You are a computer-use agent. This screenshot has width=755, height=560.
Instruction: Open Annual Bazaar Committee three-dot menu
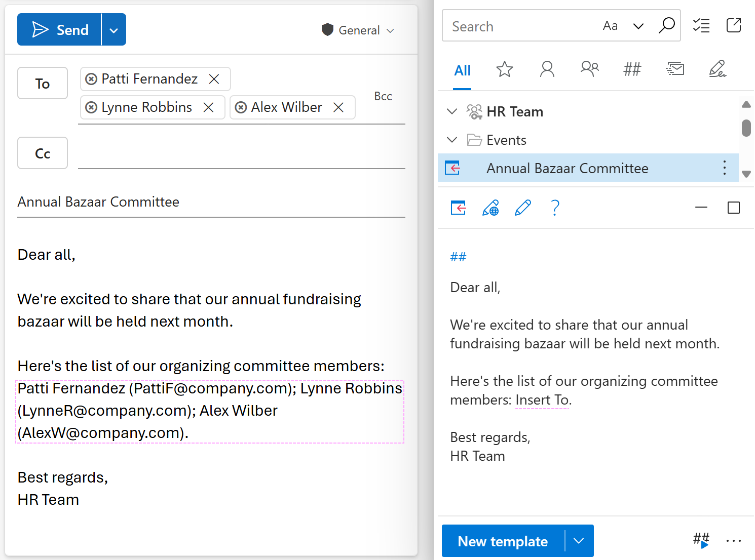point(725,168)
